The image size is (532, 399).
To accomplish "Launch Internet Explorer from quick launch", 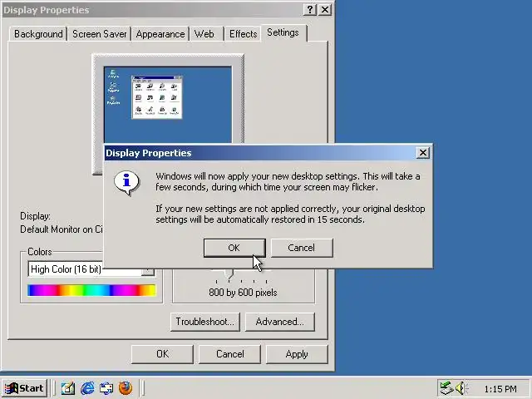I will click(87, 388).
